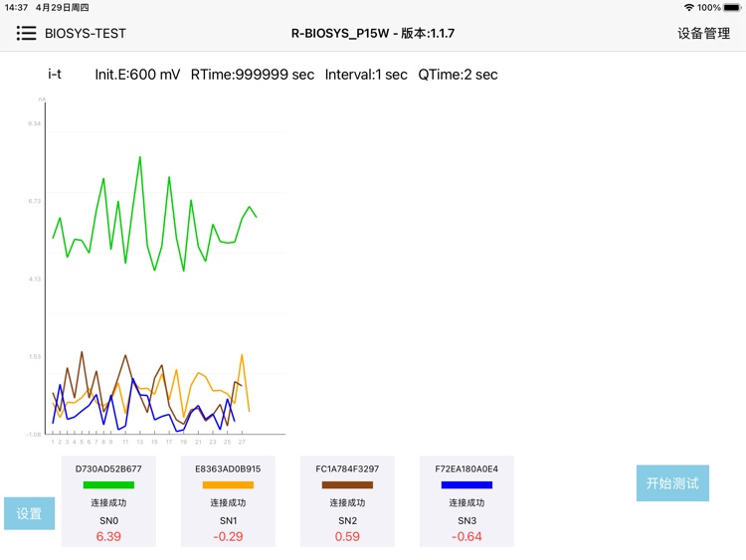Tap title R-BIOSYS_P15W version 1.1.7
746x560 pixels.
tap(373, 33)
